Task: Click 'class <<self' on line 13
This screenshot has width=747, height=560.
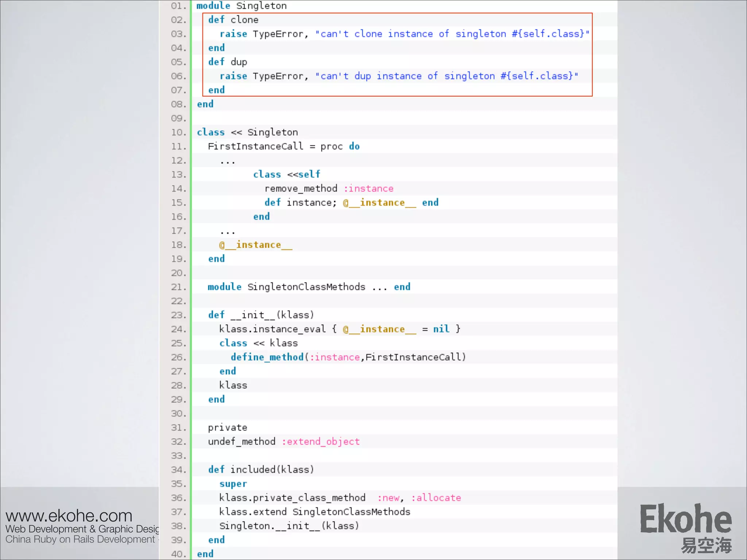Action: (x=287, y=175)
